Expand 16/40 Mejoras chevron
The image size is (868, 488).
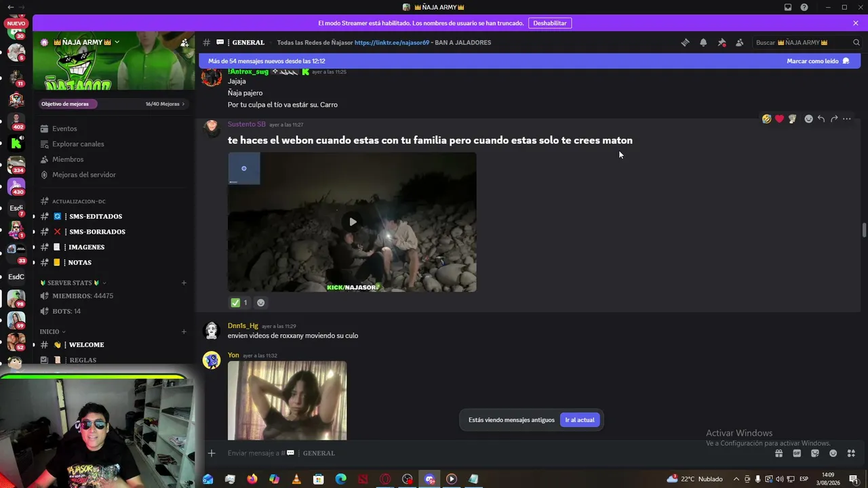click(x=184, y=104)
